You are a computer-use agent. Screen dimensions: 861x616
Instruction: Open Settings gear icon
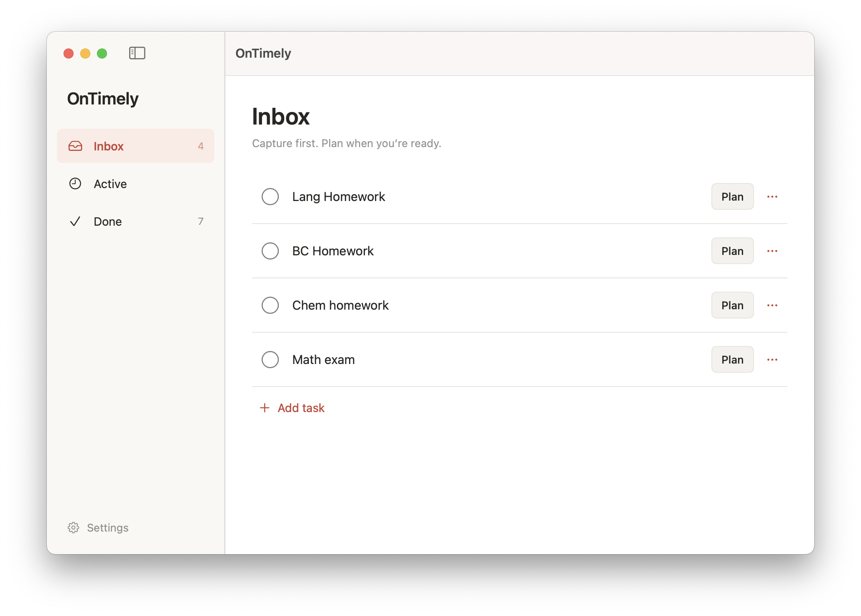click(x=74, y=528)
